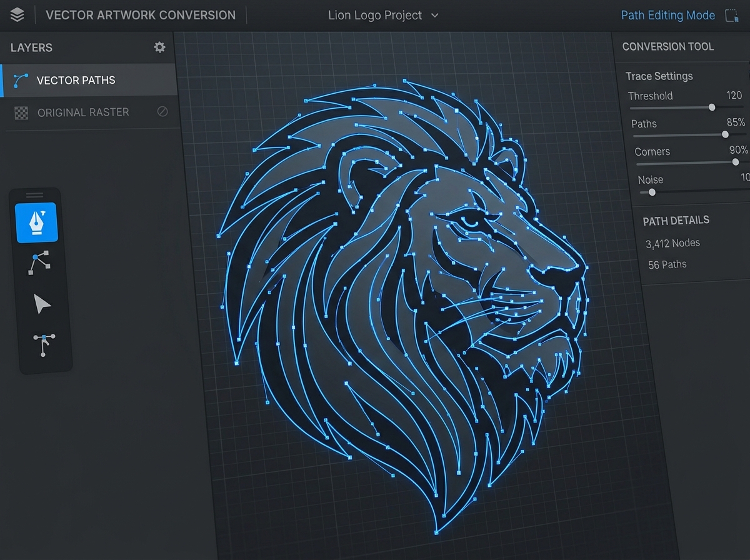Toggle visibility of the Original Raster layer
The width and height of the screenshot is (750, 560).
point(162,112)
